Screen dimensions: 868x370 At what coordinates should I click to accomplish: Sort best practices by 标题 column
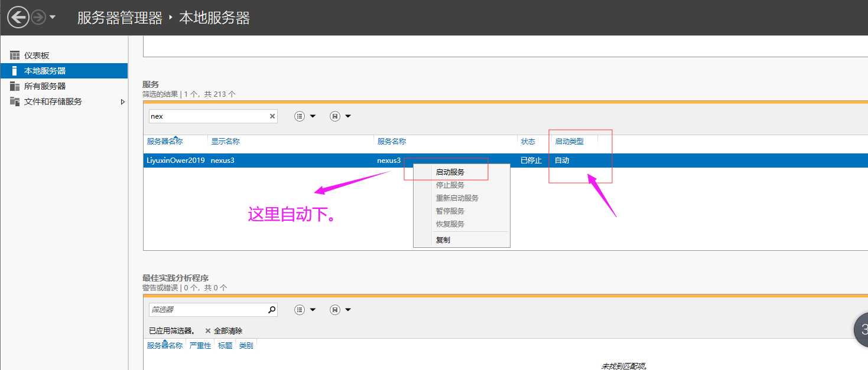tap(225, 346)
